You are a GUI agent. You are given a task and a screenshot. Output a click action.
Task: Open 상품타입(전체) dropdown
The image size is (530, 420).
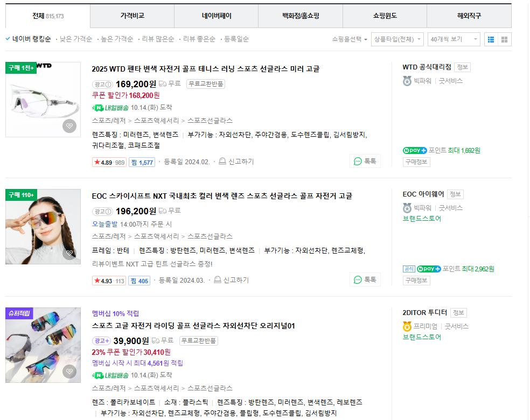[x=397, y=39]
